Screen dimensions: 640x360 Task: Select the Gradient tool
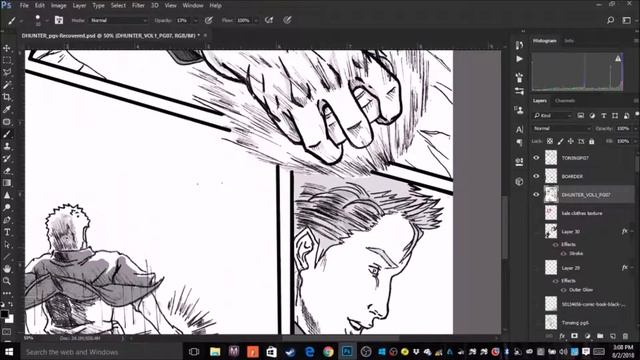click(x=7, y=183)
